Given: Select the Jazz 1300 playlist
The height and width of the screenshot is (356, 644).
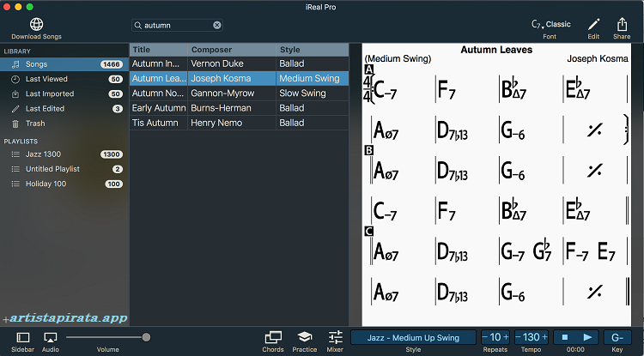Looking at the screenshot, I should [64, 154].
